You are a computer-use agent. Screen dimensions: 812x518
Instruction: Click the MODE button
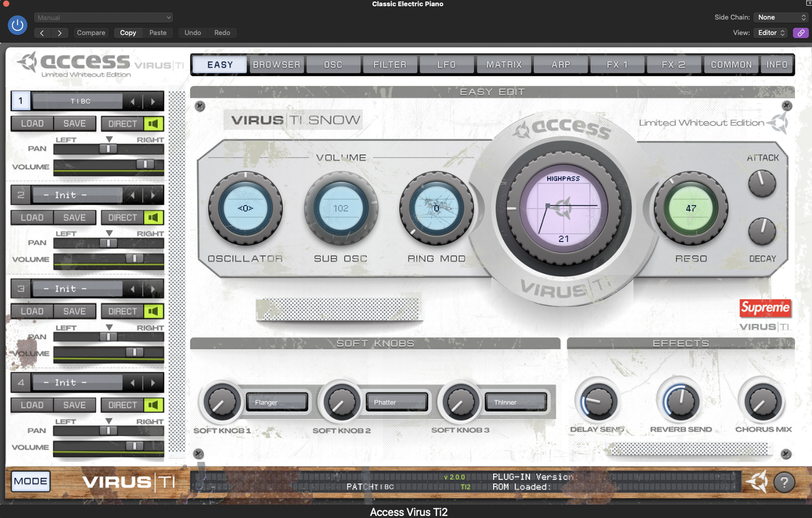coord(30,481)
